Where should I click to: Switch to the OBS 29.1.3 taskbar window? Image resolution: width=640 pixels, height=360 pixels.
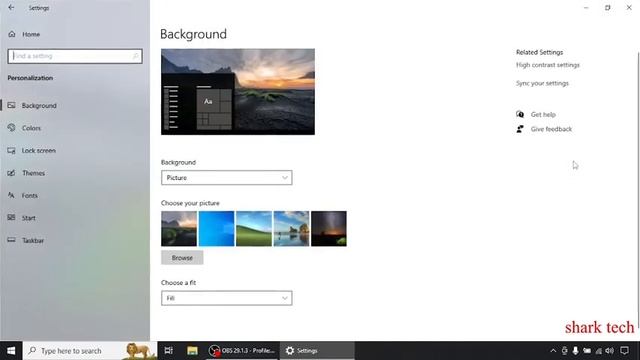tap(242, 351)
